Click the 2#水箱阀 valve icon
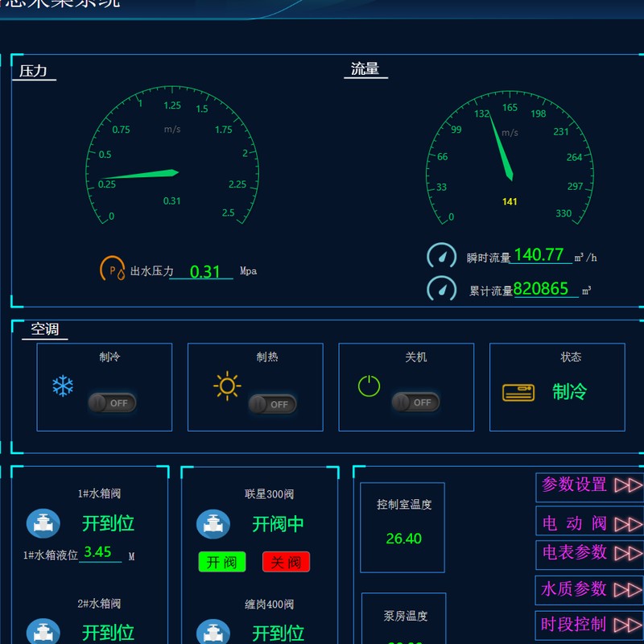 (43, 631)
